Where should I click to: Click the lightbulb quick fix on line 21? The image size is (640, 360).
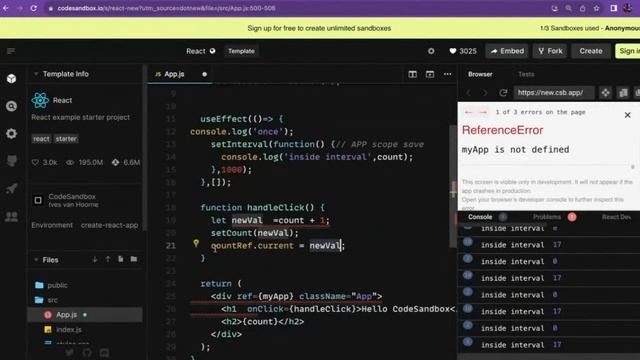click(196, 243)
